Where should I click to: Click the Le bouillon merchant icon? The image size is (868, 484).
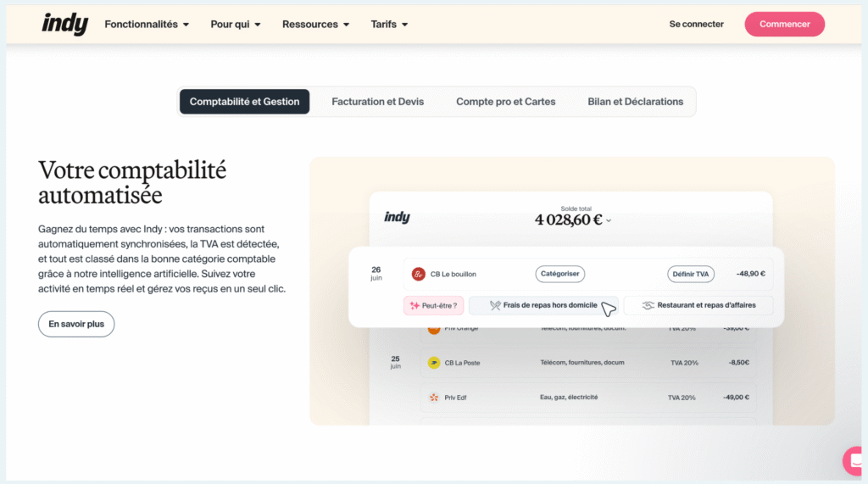click(x=418, y=274)
